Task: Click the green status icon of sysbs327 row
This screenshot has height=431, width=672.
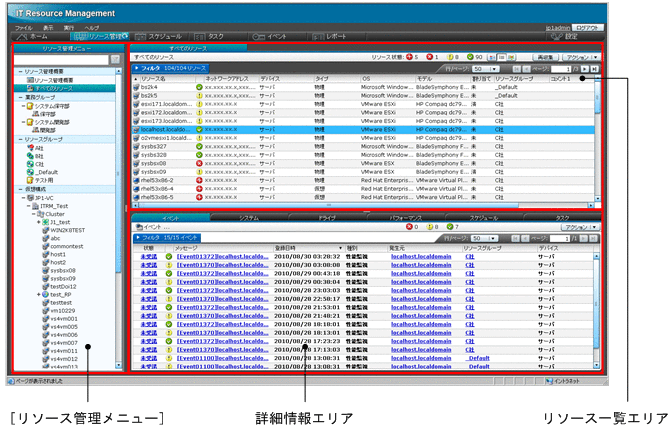Action: click(x=199, y=147)
